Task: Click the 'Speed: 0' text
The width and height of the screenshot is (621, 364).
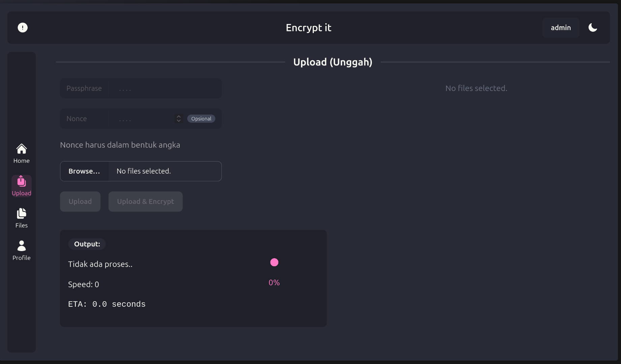Action: (84, 284)
